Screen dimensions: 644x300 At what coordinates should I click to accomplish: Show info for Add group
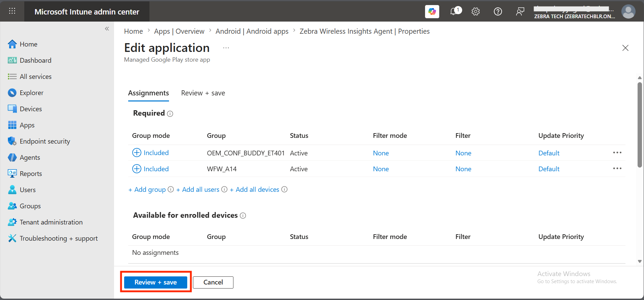click(171, 189)
